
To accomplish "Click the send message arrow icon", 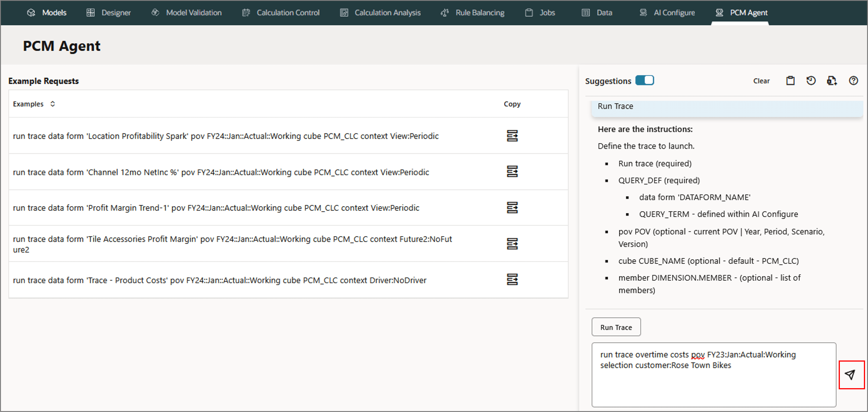I will click(851, 375).
